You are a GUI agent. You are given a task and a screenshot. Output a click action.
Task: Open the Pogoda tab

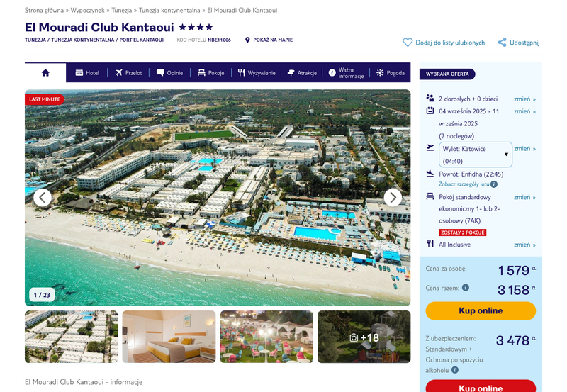[391, 73]
